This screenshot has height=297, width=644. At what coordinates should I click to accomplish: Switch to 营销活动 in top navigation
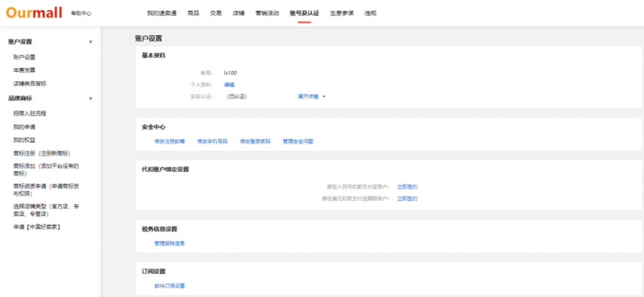click(x=267, y=13)
